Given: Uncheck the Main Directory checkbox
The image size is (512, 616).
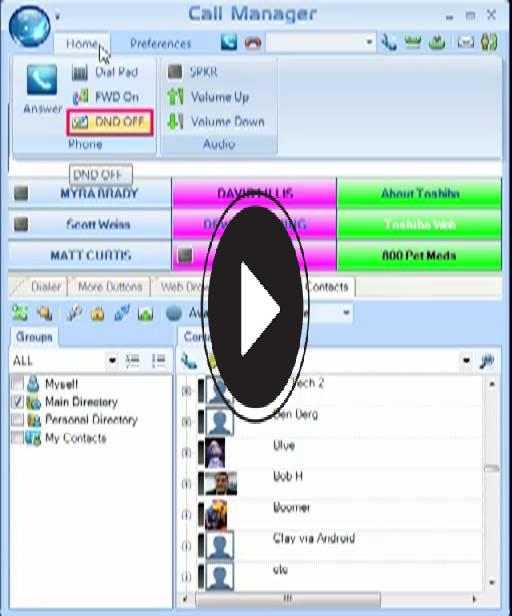Looking at the screenshot, I should (x=17, y=402).
